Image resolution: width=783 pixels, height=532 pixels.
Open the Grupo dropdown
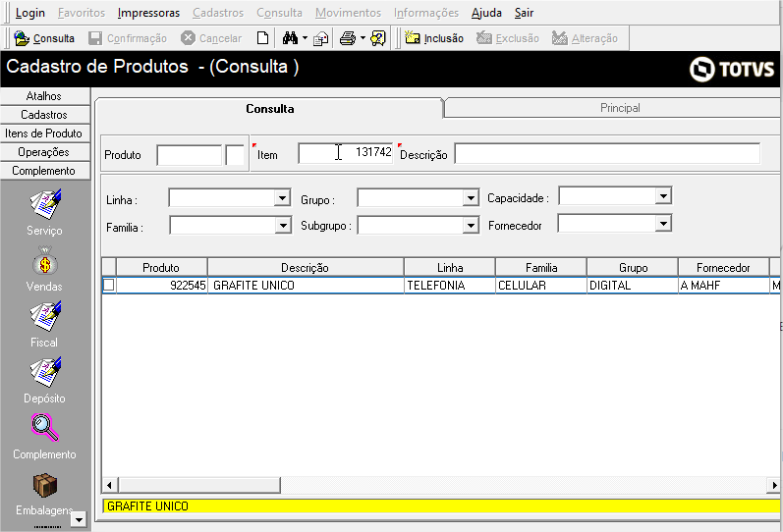coord(471,198)
